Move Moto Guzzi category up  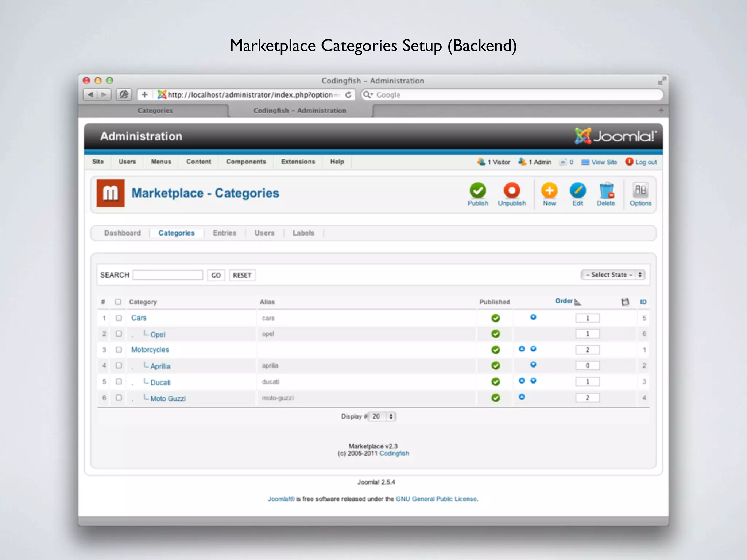(x=522, y=397)
